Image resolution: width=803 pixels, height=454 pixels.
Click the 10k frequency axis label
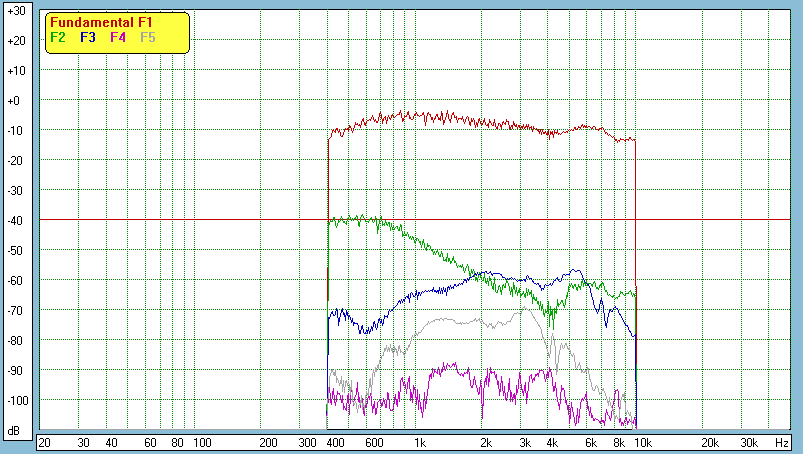[x=647, y=442]
